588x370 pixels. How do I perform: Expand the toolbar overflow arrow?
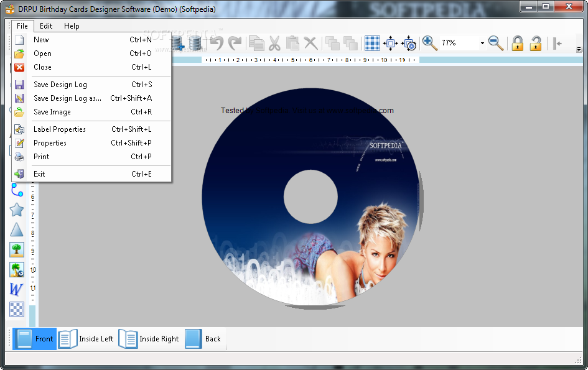click(579, 49)
